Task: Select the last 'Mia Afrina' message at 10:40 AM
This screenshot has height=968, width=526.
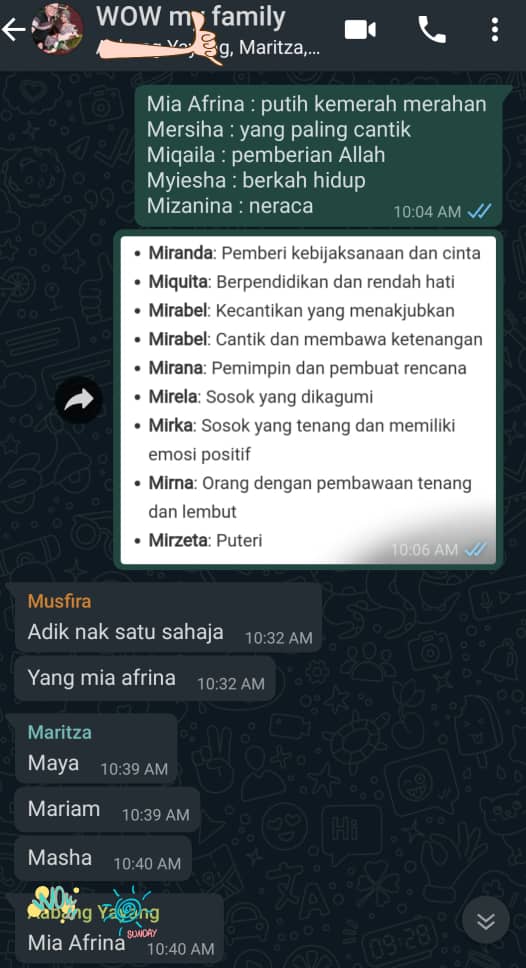Action: point(119,929)
